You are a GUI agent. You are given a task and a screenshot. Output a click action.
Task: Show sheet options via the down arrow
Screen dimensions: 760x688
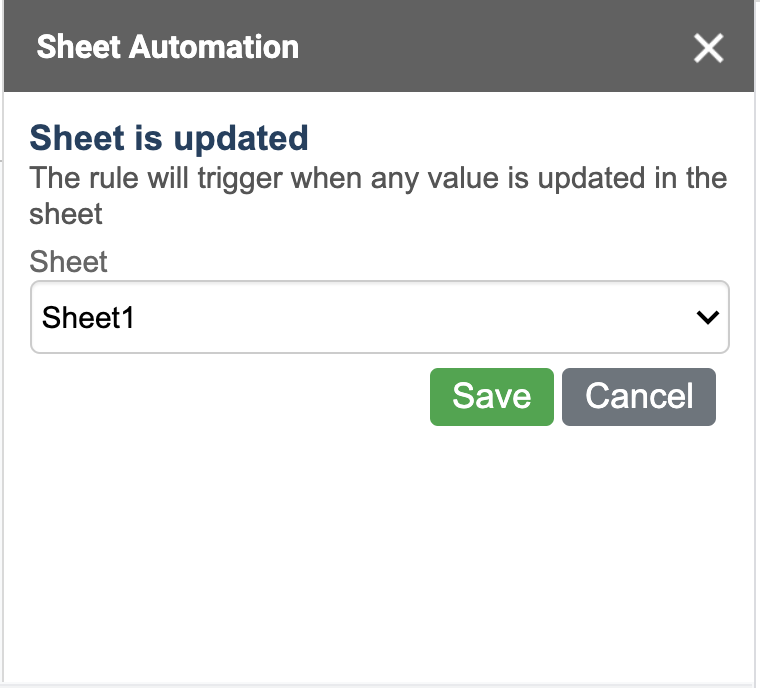(708, 318)
